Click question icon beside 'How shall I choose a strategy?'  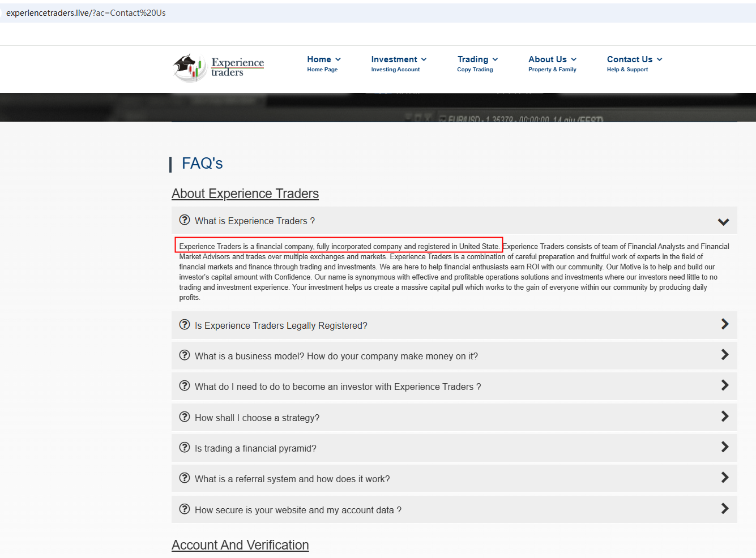click(185, 417)
